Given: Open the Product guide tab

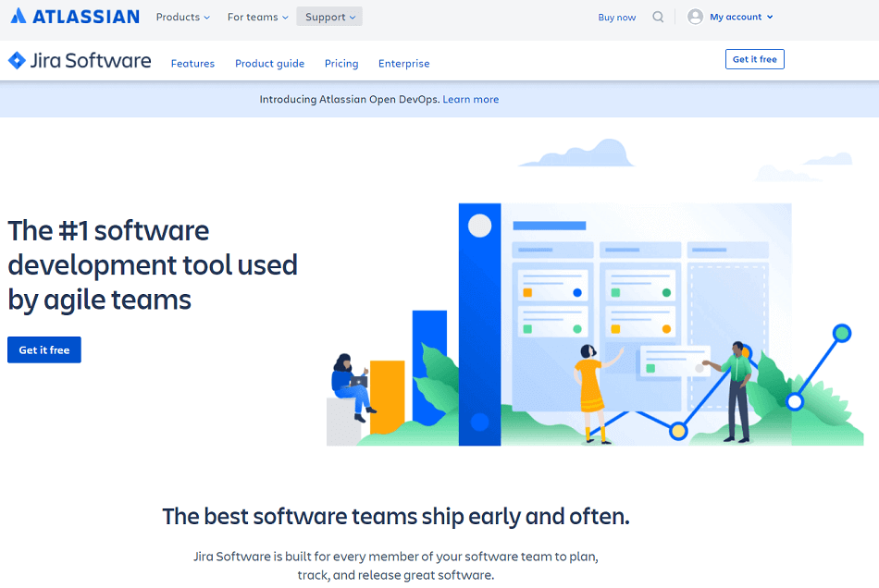Looking at the screenshot, I should point(269,63).
